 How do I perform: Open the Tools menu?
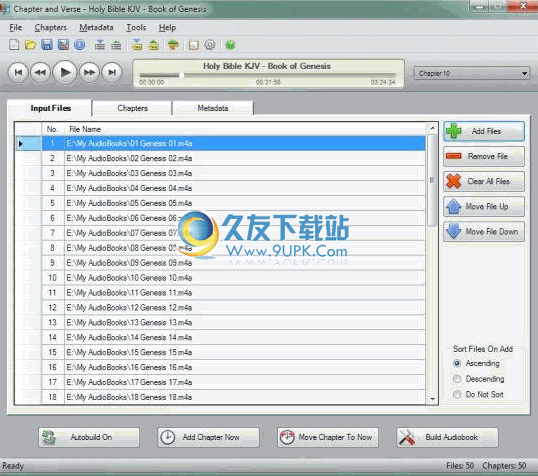[x=136, y=27]
